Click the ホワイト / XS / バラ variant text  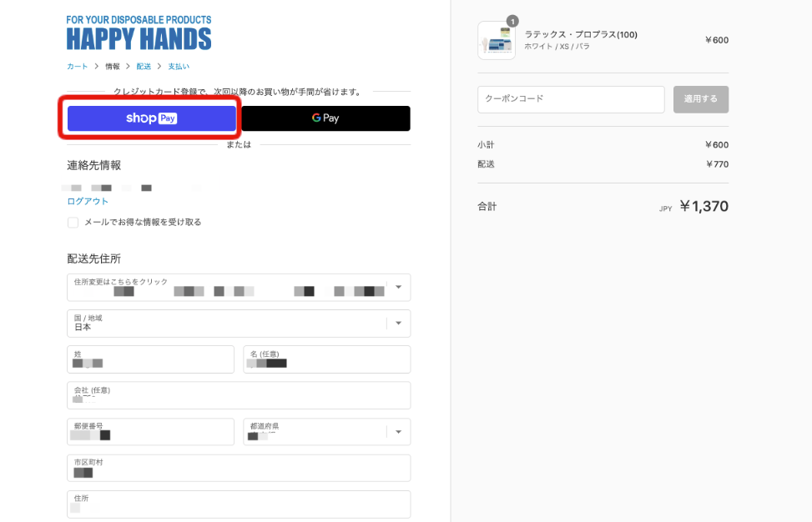tap(557, 46)
